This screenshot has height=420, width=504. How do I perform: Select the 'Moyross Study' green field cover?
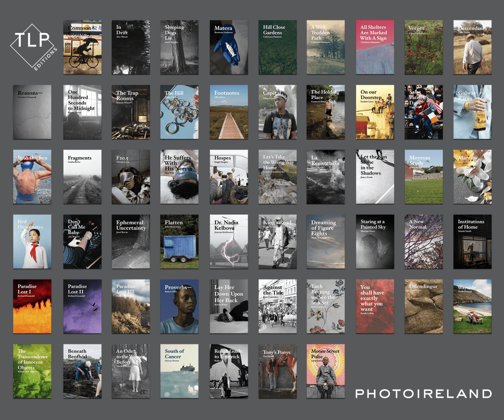tap(423, 177)
